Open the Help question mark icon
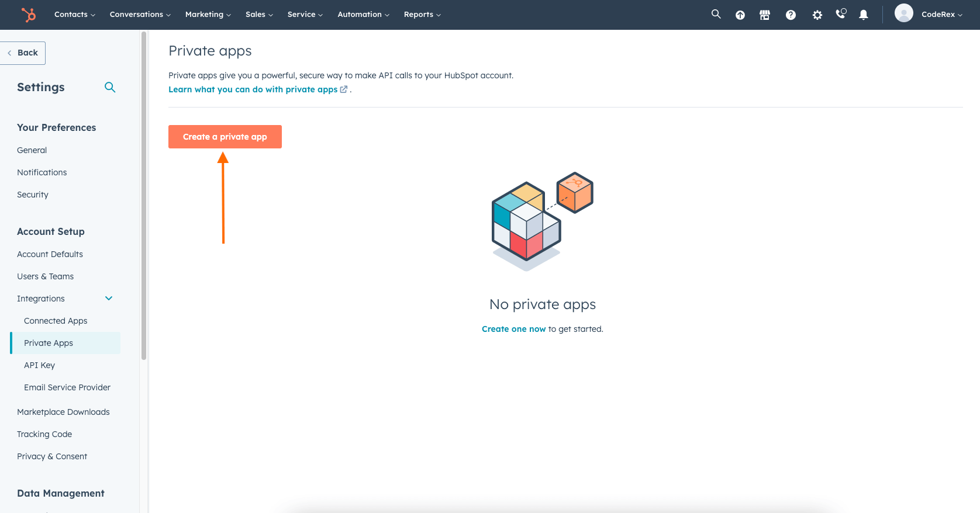The width and height of the screenshot is (980, 513). tap(791, 15)
